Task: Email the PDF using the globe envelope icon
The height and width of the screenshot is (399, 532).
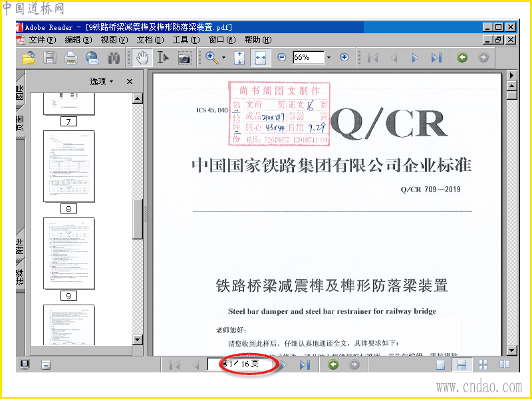Action: [92, 57]
